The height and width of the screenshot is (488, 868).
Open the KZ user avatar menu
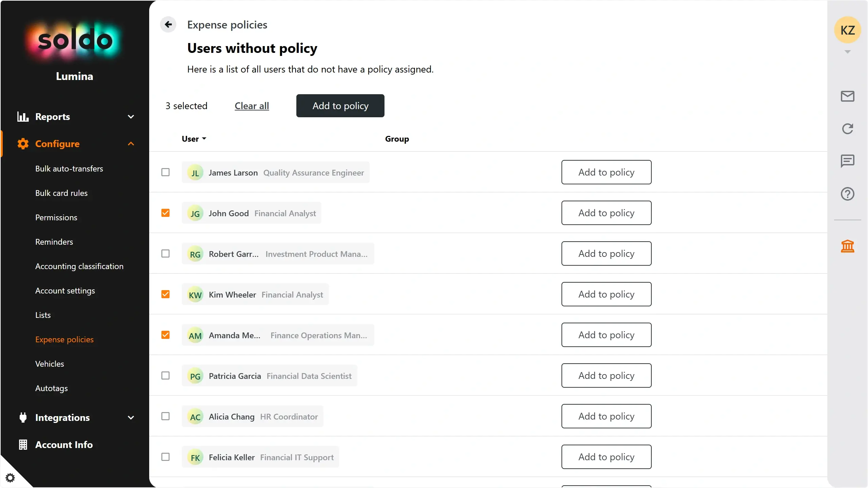pyautogui.click(x=847, y=30)
